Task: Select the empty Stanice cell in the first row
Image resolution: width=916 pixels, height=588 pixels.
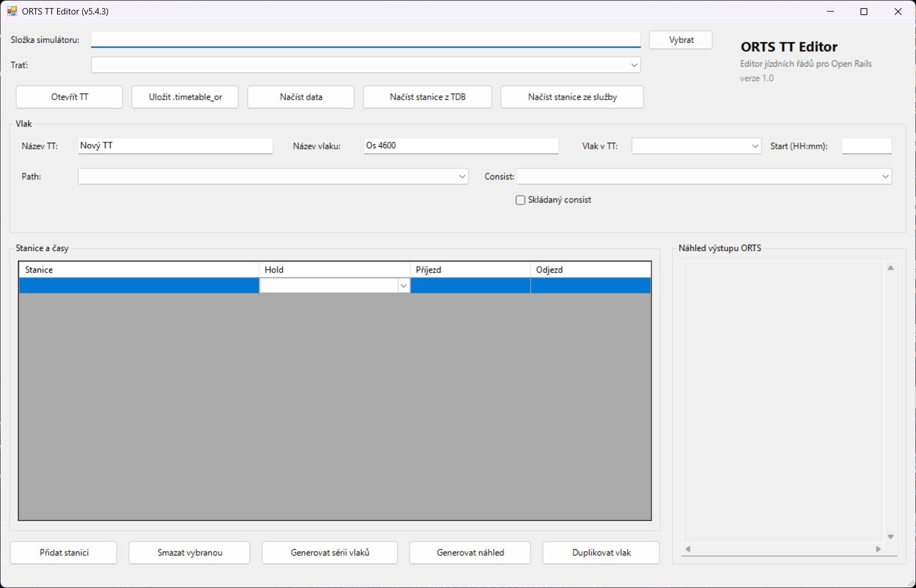Action: coord(139,285)
